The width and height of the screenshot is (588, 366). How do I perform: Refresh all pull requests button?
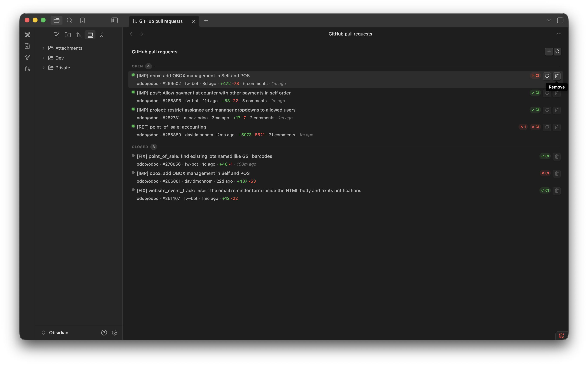click(x=557, y=51)
